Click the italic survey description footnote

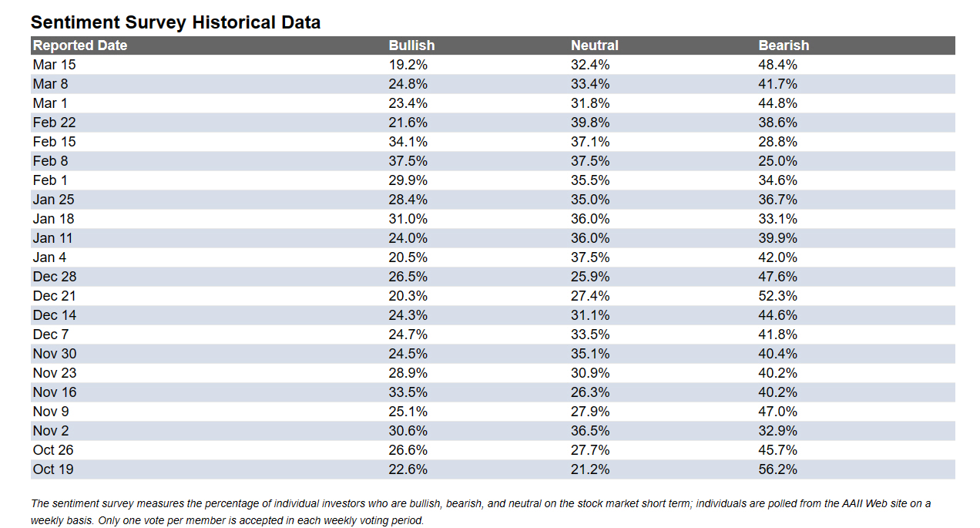pos(481,512)
